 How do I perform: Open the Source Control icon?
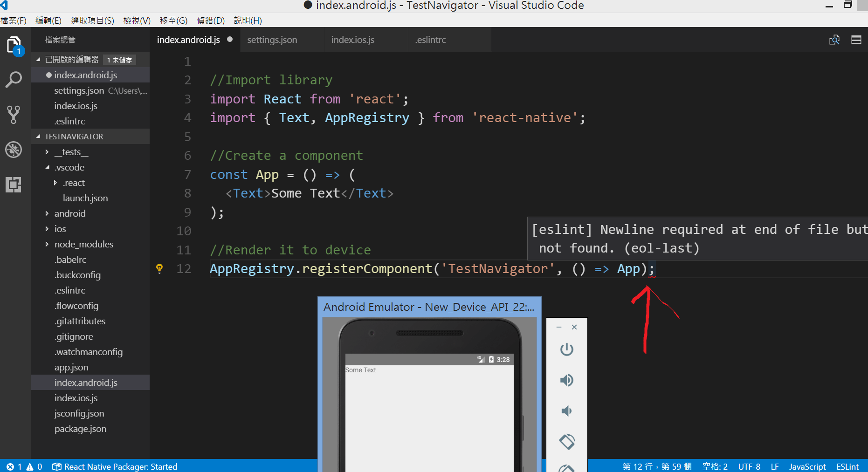pyautogui.click(x=14, y=114)
